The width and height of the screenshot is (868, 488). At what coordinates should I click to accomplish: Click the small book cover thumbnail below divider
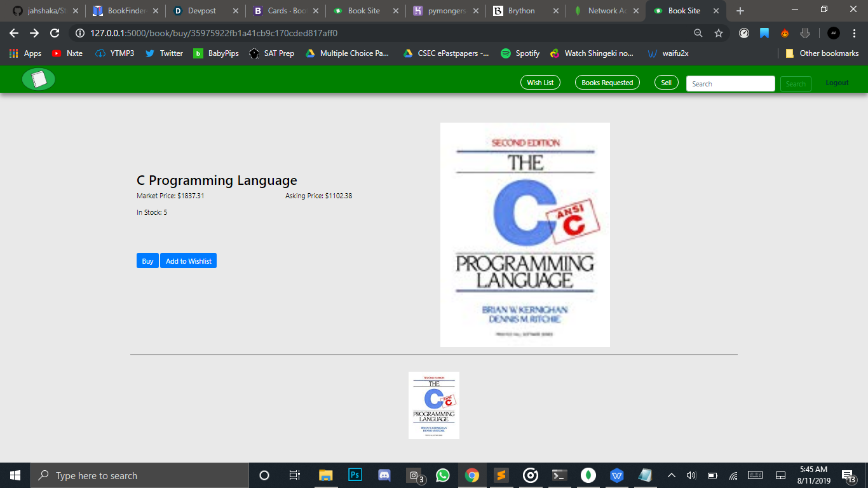click(x=434, y=405)
